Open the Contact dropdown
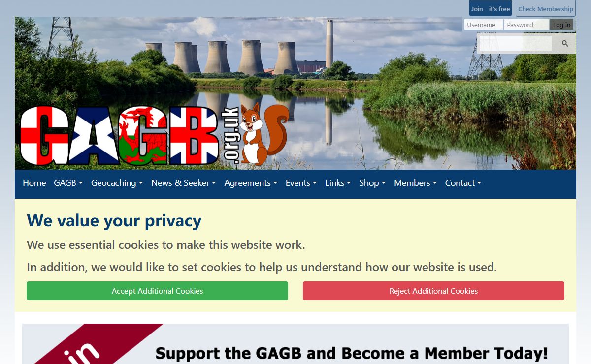Viewport: 591px width, 364px height. pos(463,183)
